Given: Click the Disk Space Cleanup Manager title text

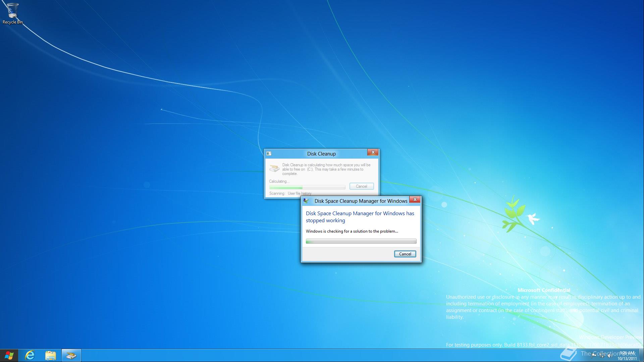Looking at the screenshot, I should point(361,201).
